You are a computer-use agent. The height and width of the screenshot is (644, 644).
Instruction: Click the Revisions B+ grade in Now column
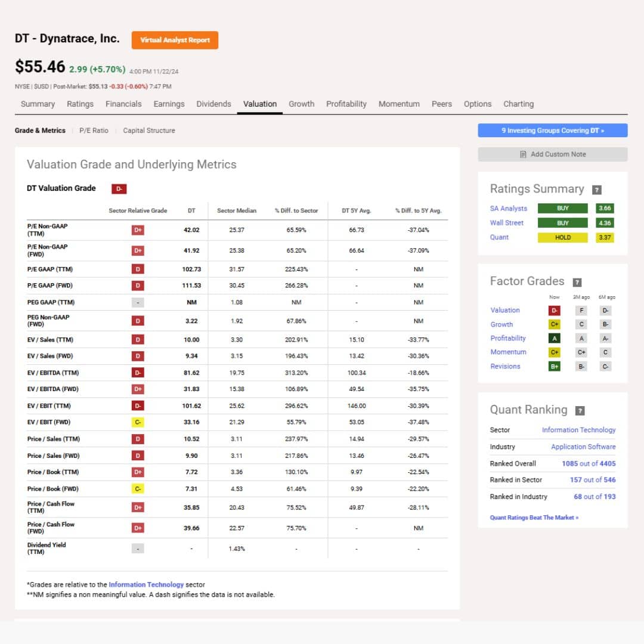pyautogui.click(x=554, y=366)
